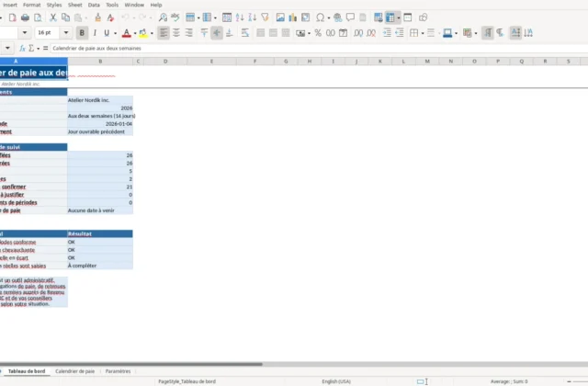Run the spelling check (abc) icon
The image size is (588, 386).
(175, 17)
